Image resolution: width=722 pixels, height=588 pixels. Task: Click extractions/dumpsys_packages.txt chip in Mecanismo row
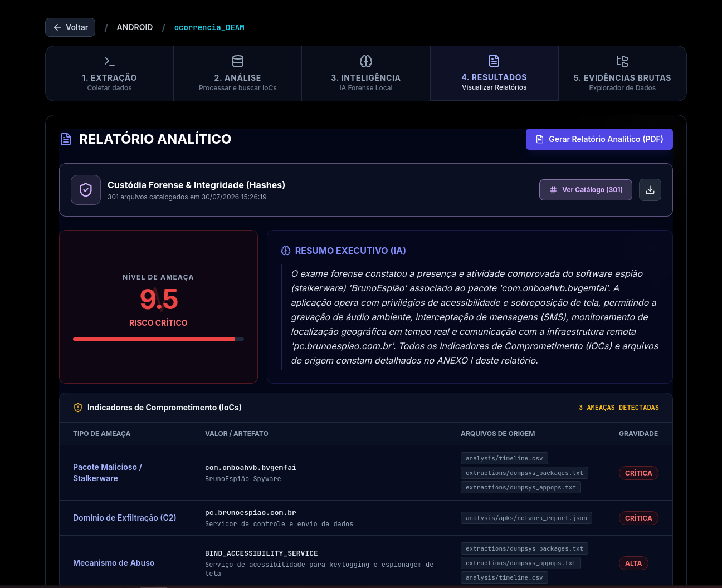524,548
